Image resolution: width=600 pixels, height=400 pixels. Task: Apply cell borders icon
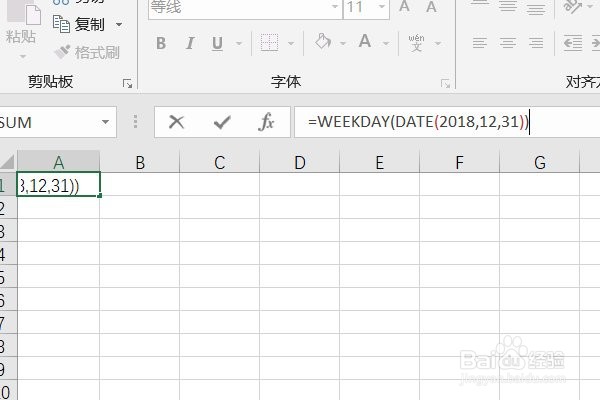coord(269,42)
